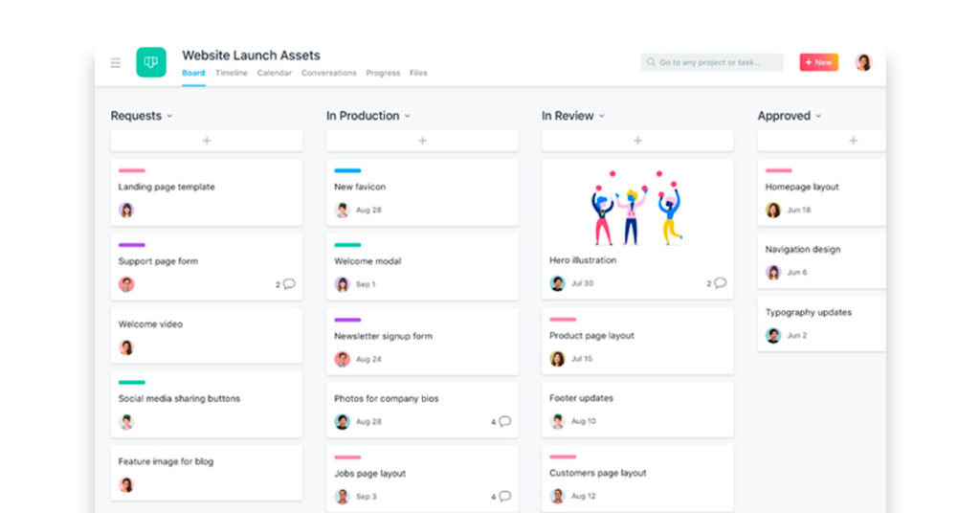Open the hamburger sidebar menu
This screenshot has height=513, width=980.
click(x=116, y=62)
